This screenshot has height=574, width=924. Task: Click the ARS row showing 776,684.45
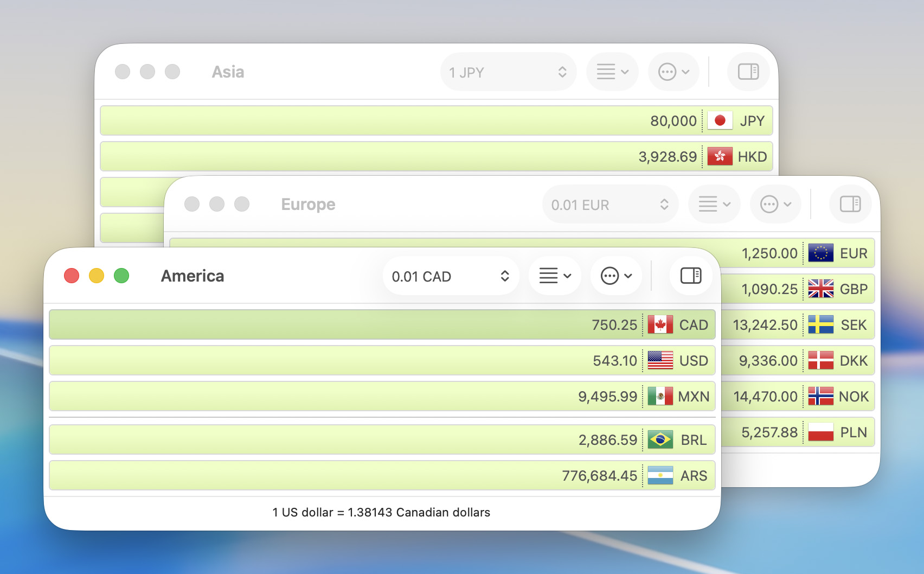tap(380, 475)
